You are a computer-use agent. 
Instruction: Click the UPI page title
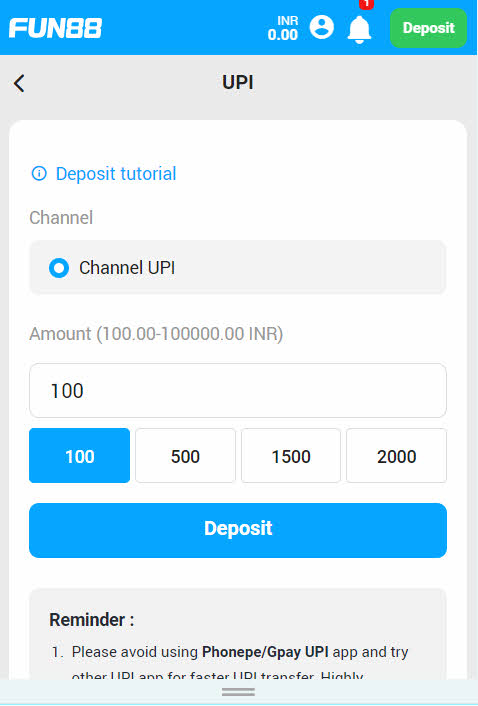(x=238, y=82)
